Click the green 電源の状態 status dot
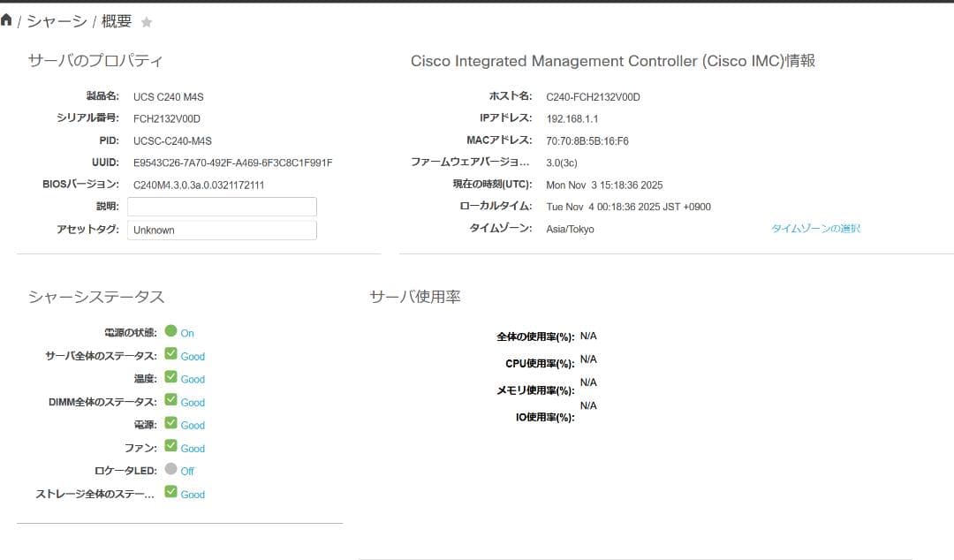Viewport: 954px width, 560px height. (172, 333)
